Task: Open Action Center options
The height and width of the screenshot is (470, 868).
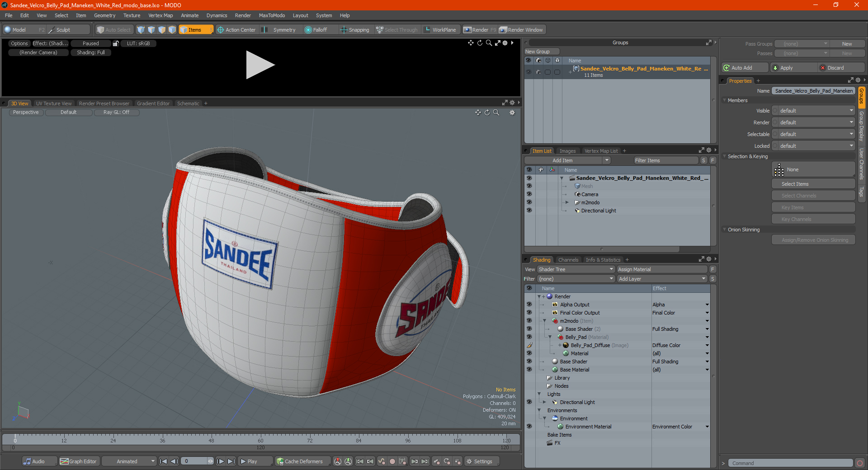Action: [236, 30]
